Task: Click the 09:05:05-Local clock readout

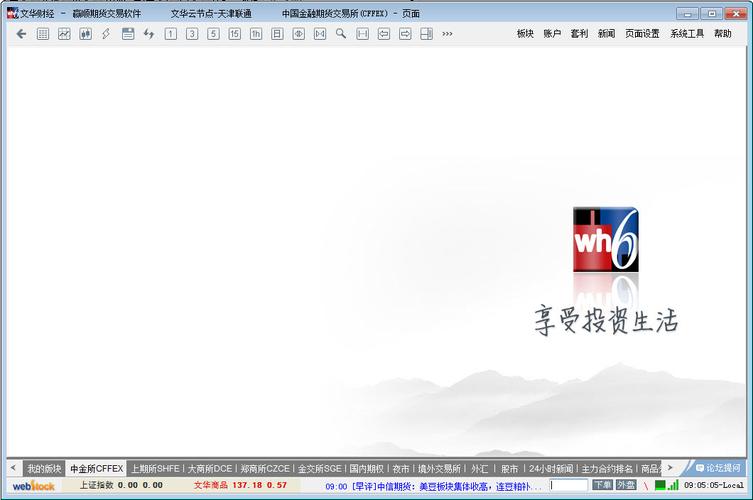Action: pos(714,485)
